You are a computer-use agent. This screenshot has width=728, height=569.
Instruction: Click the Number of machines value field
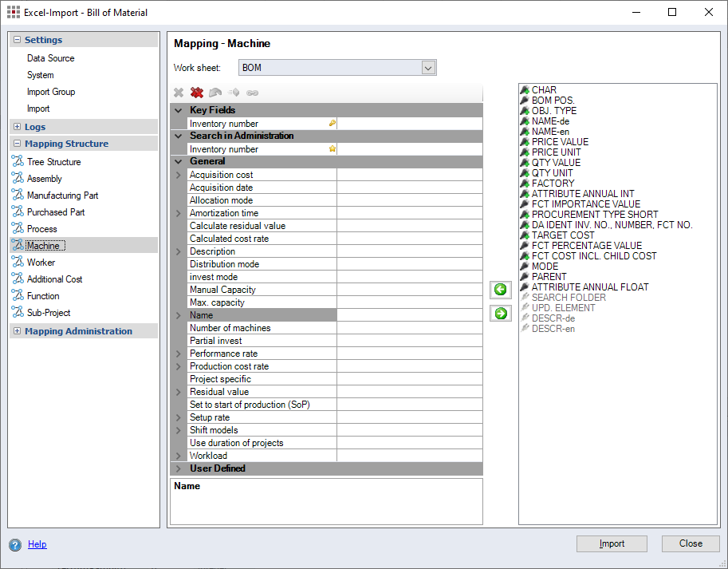pyautogui.click(x=409, y=328)
